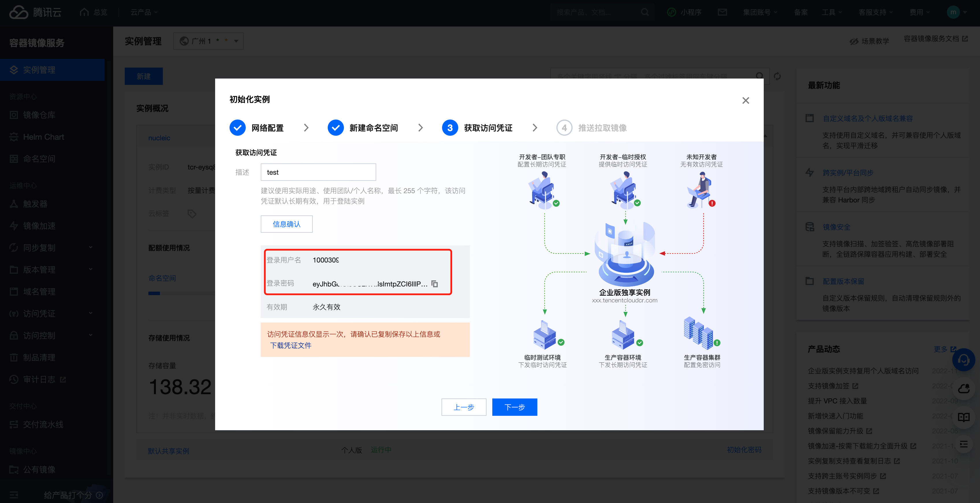Click the 描述 input field containing test
The height and width of the screenshot is (503, 980).
tap(318, 172)
